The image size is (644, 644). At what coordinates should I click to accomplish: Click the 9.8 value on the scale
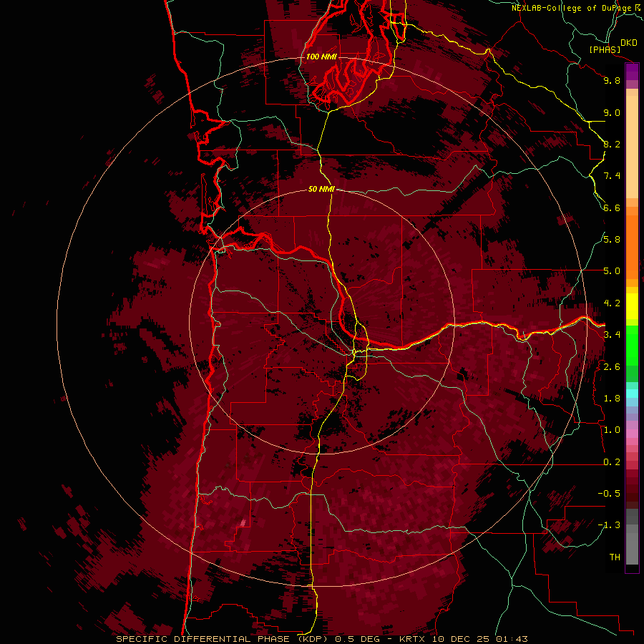612,80
